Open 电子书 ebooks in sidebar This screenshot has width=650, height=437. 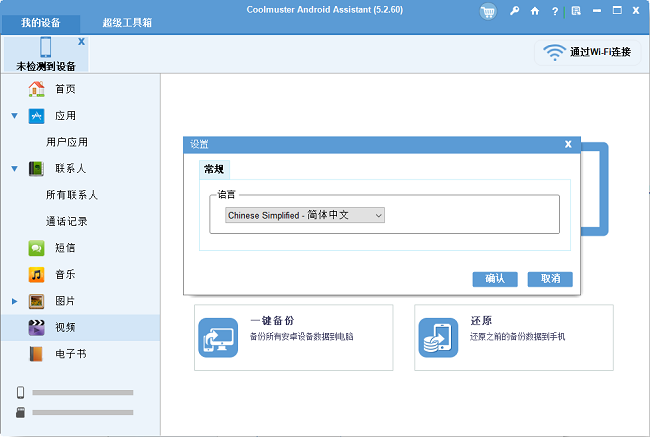pos(69,353)
